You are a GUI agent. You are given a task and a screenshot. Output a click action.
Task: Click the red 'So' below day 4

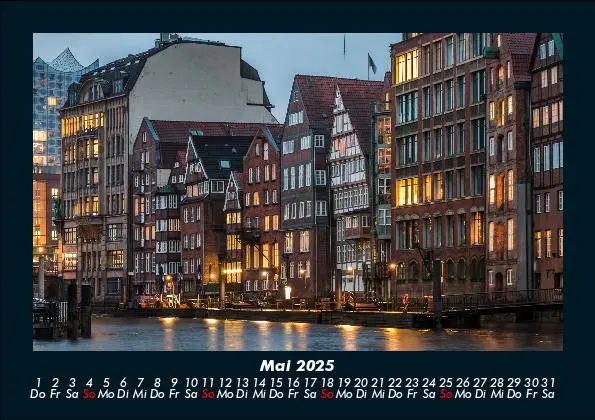click(x=89, y=394)
